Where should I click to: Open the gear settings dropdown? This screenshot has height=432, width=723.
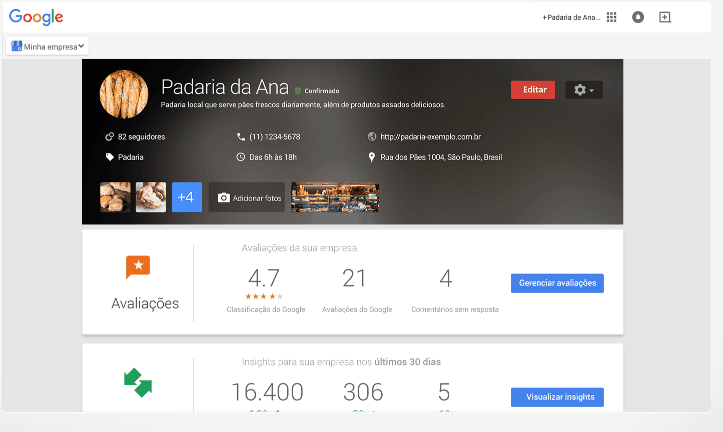pos(583,90)
